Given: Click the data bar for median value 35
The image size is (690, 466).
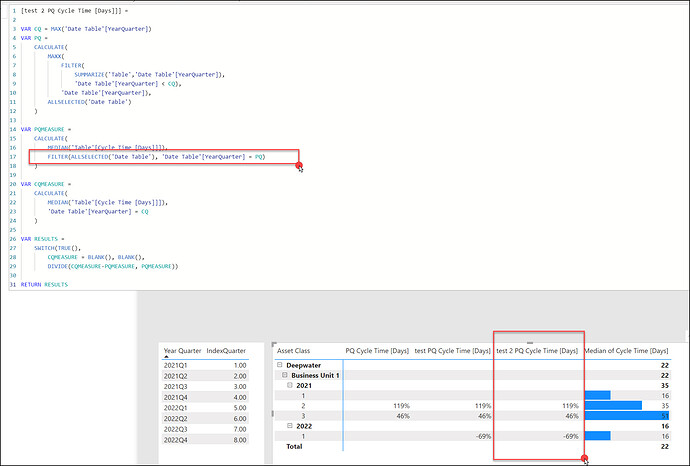Looking at the screenshot, I should click(x=613, y=405).
